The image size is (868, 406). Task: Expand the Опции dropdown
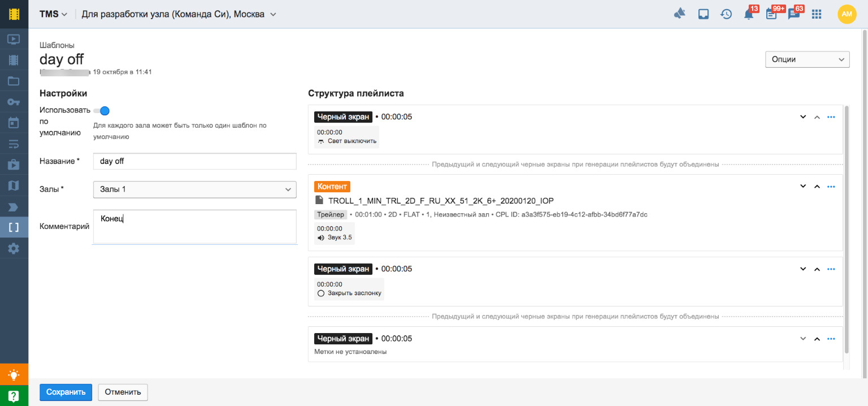click(x=806, y=59)
